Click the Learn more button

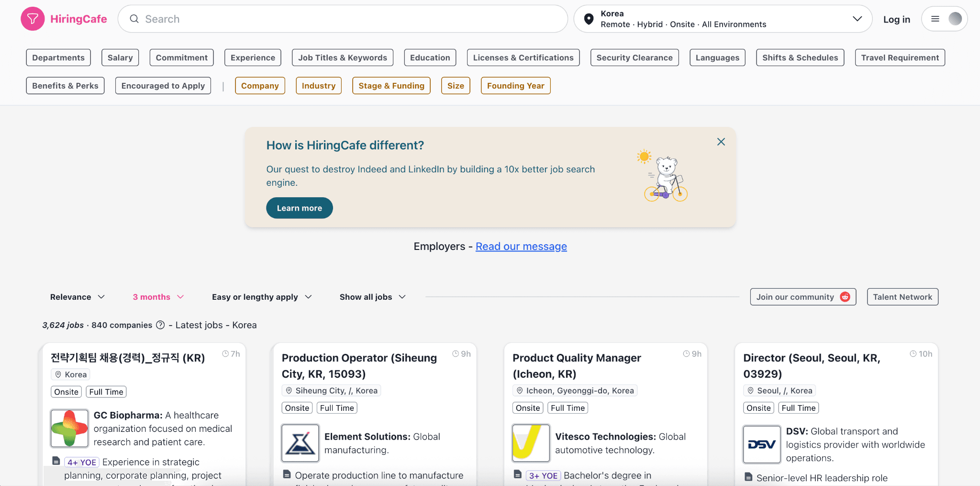click(300, 208)
